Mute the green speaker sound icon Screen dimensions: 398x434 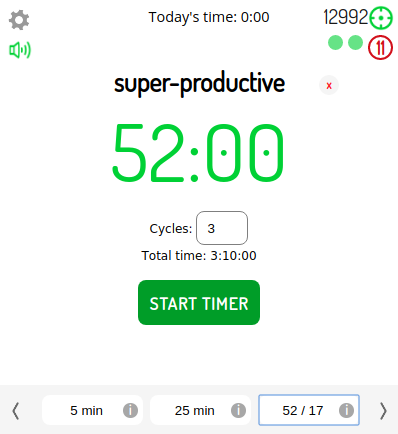(20, 50)
